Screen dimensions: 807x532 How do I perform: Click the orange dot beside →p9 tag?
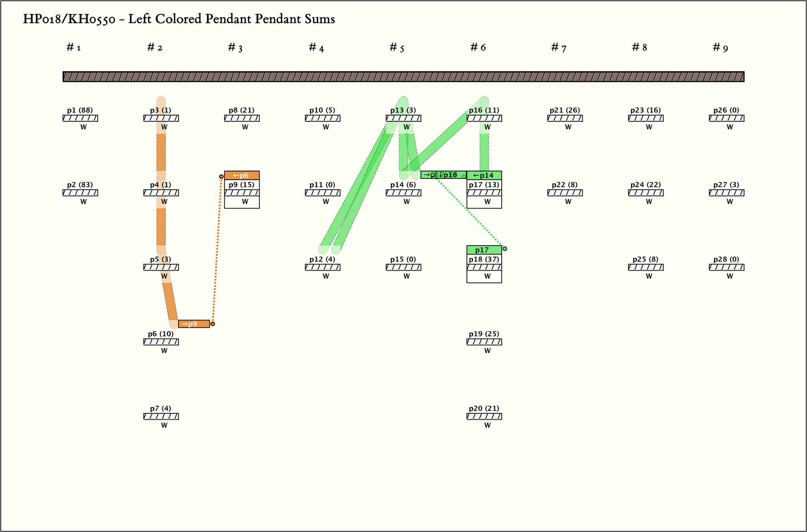click(213, 324)
